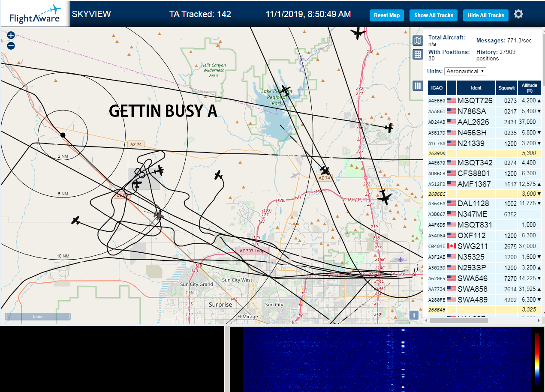Viewport: 545px width, 392px height.
Task: Click the Messages rate readout
Action: click(504, 41)
